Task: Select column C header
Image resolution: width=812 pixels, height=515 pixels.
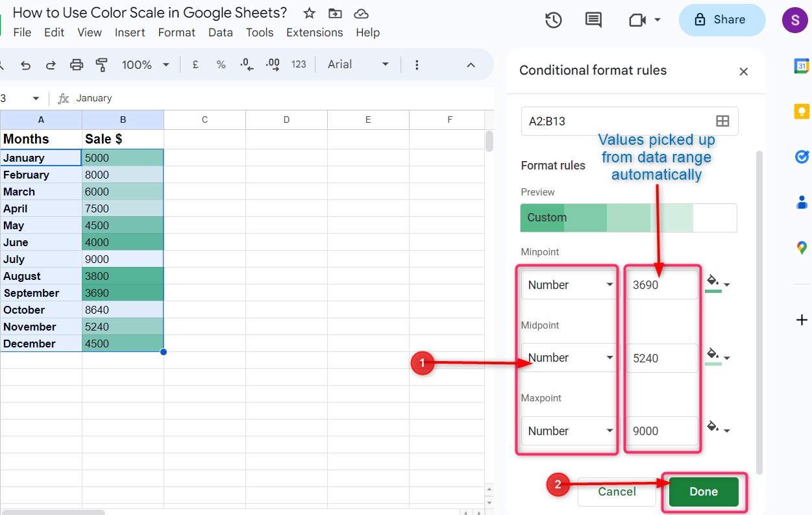Action: 204,119
